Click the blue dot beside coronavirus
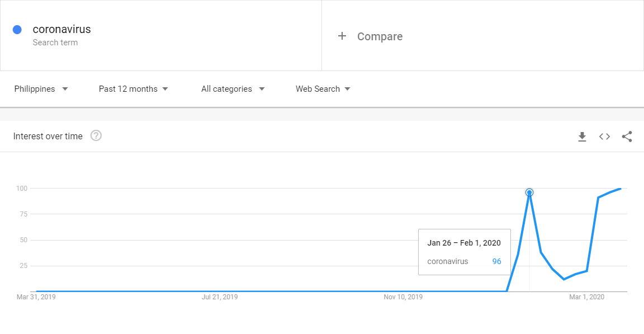644x334 pixels. pyautogui.click(x=17, y=30)
